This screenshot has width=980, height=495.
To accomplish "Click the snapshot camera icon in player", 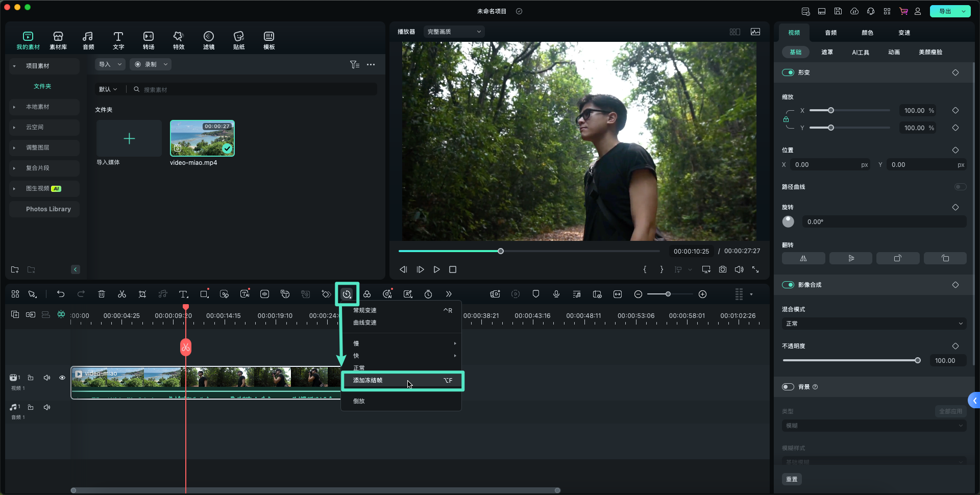I will 723,269.
